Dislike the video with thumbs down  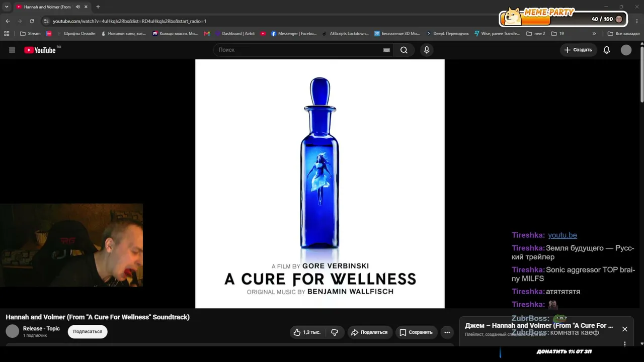[x=335, y=332]
